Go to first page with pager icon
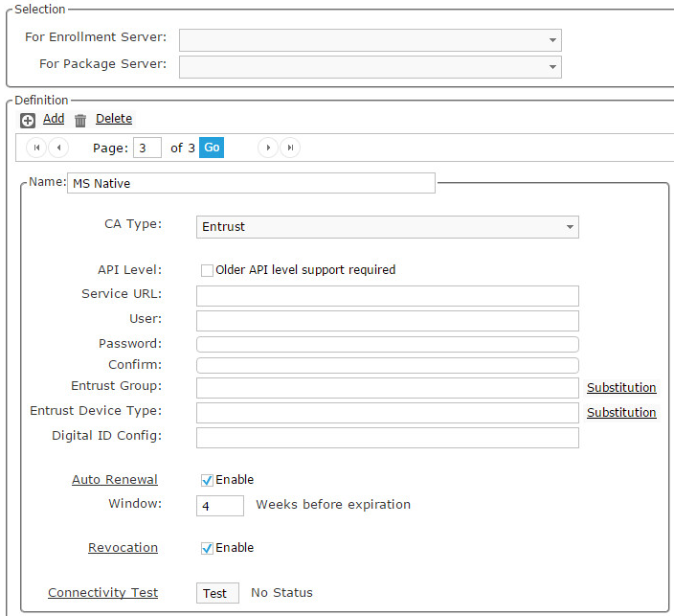674x616 pixels. click(x=36, y=148)
